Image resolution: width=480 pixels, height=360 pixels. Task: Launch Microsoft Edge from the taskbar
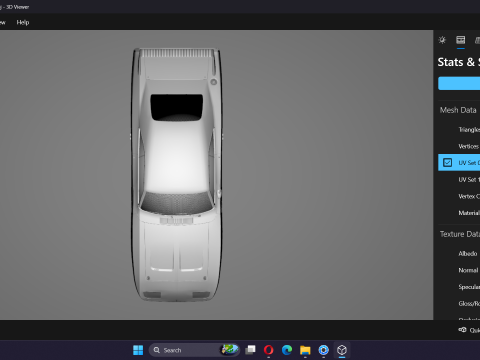pos(287,350)
